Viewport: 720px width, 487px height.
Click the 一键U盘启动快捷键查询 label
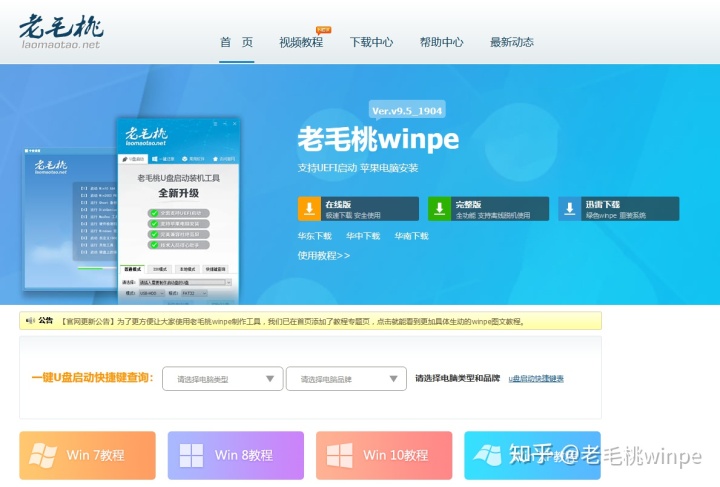coord(92,378)
